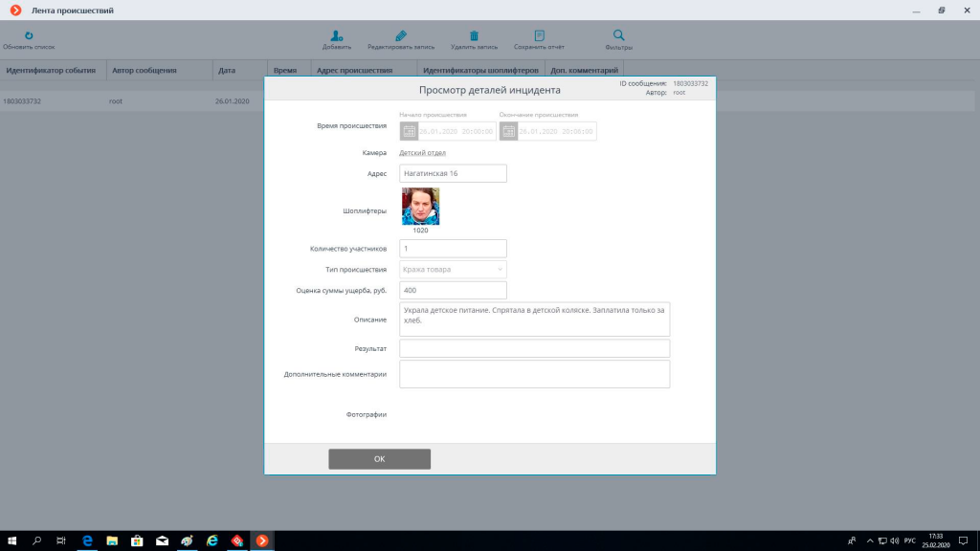Switch input language РУС indicator

click(x=910, y=541)
